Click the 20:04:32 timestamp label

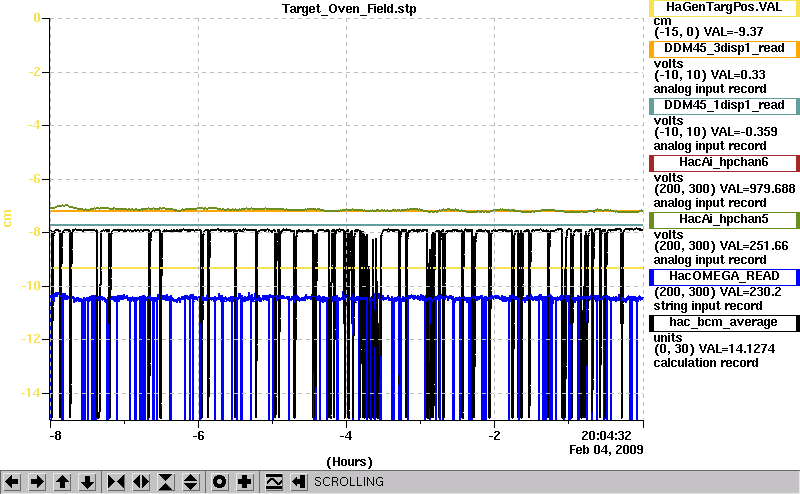tap(606, 435)
